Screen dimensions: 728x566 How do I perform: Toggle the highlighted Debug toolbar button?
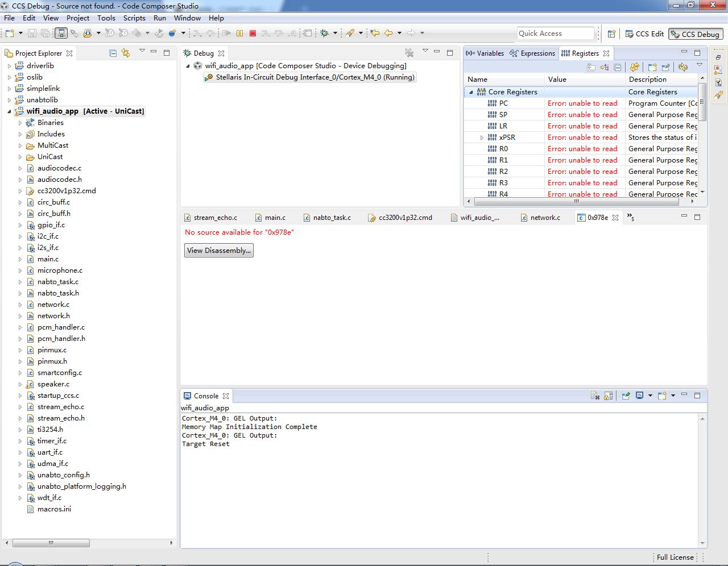tap(61, 34)
